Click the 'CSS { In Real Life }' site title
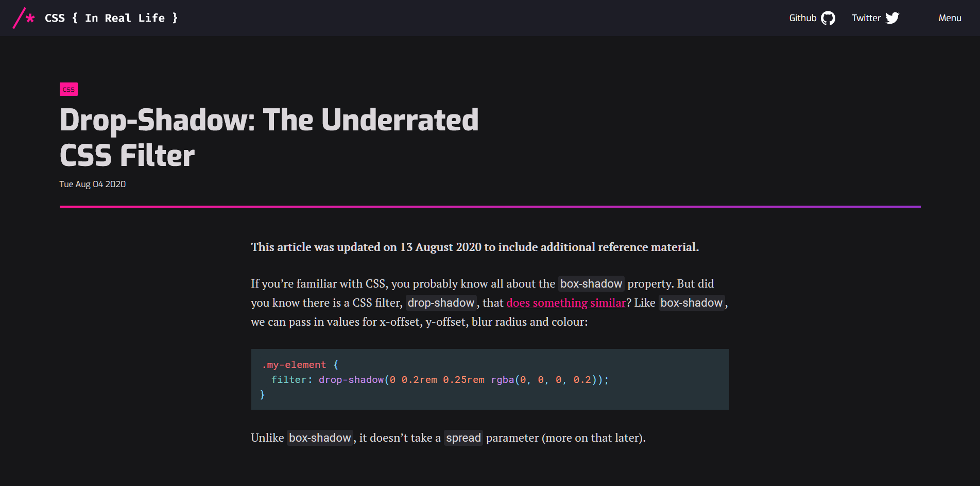 111,18
